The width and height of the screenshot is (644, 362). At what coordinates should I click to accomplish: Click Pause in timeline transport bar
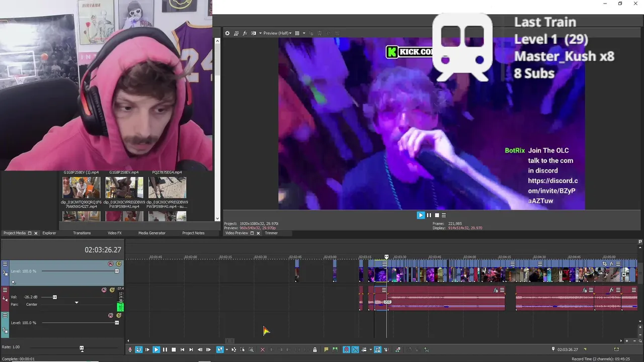coord(165,350)
